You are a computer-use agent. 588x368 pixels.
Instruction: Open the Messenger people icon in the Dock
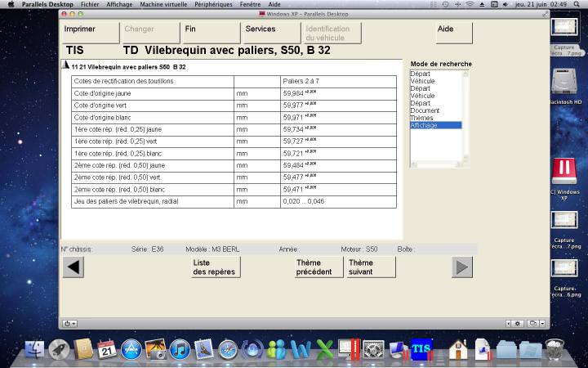point(276,350)
